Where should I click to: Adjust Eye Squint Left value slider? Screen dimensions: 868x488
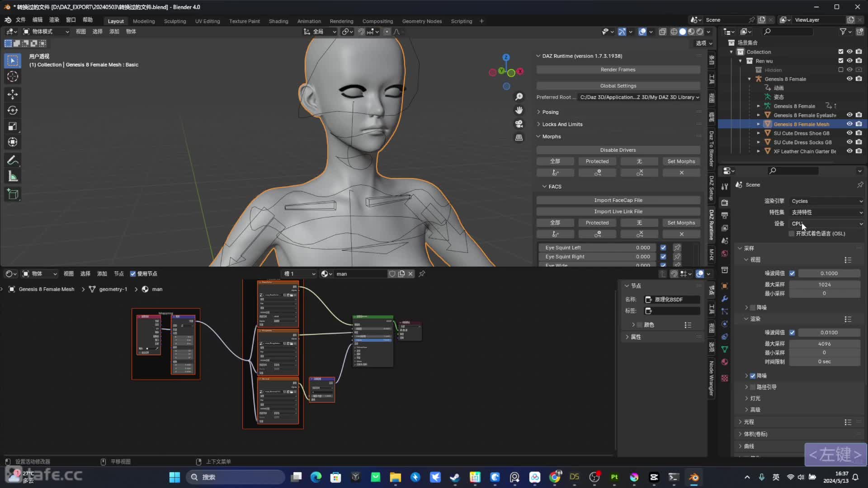597,248
